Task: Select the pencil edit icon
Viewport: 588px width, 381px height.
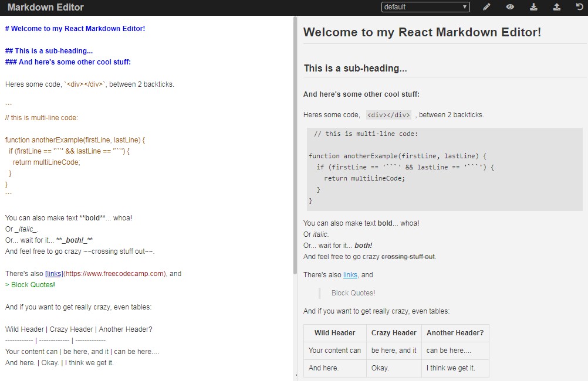Action: (x=485, y=7)
